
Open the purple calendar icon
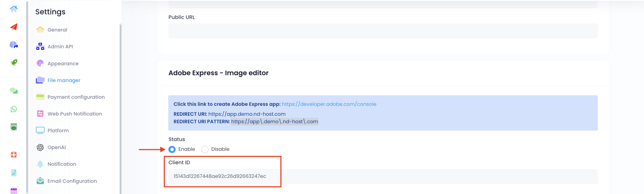pyautogui.click(x=14, y=191)
